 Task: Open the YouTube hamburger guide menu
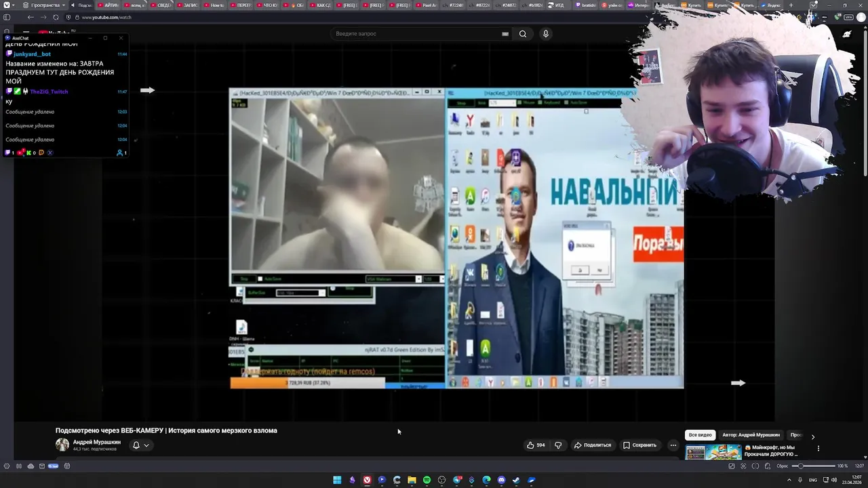click(x=26, y=33)
